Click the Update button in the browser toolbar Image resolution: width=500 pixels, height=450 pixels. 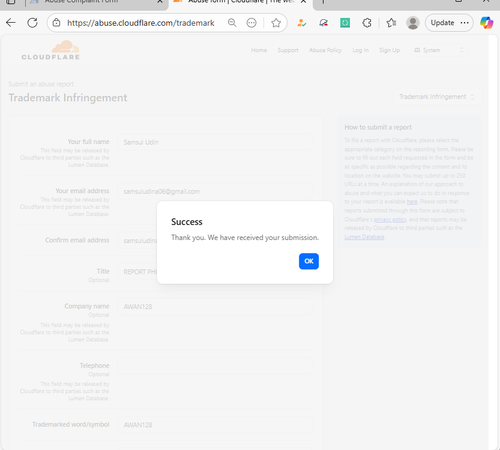tap(449, 23)
